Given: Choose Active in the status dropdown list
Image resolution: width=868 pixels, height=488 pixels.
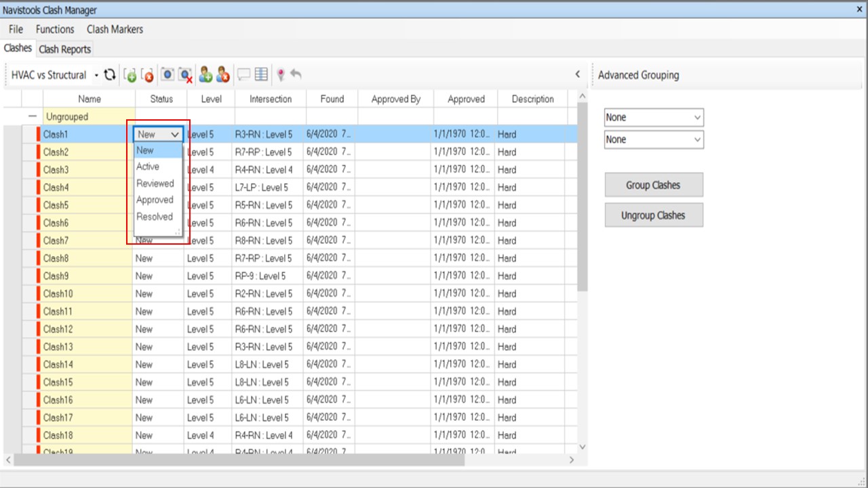Looking at the screenshot, I should [x=158, y=167].
